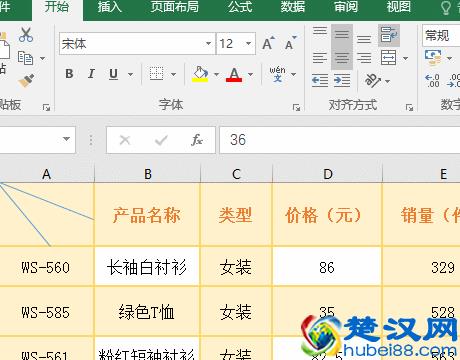Toggle Italic formatting
This screenshot has width=460, height=360.
point(91,74)
